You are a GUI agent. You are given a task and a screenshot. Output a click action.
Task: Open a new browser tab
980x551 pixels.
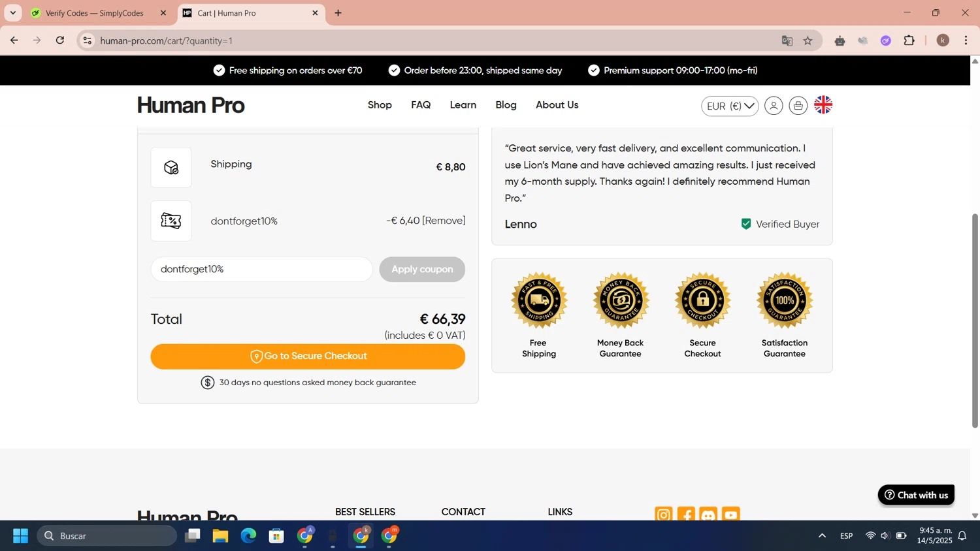pos(338,13)
